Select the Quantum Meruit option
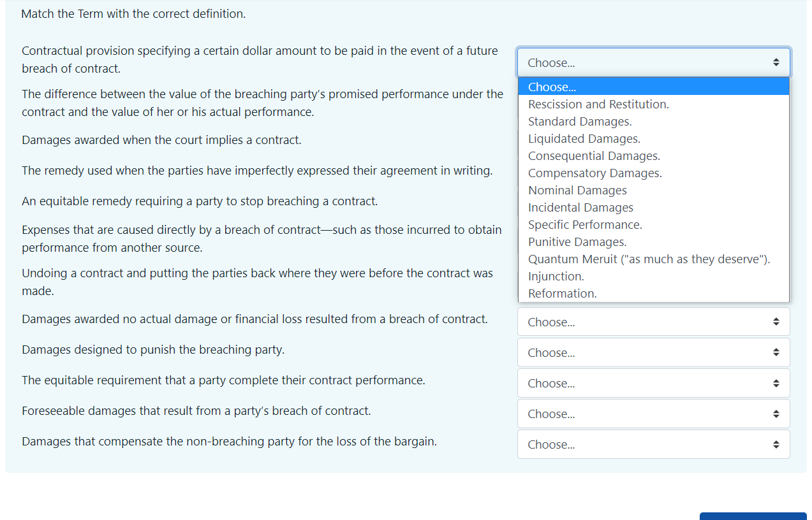Screen dimensions: 812x520 tap(649, 259)
